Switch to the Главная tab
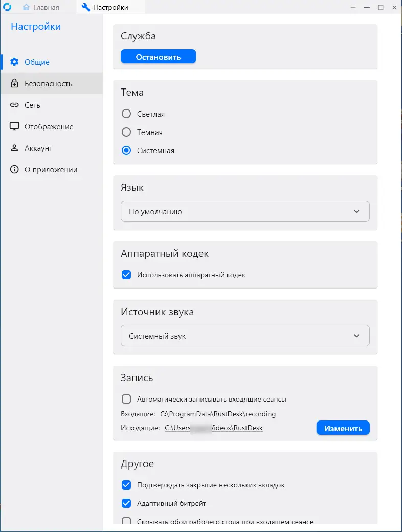The image size is (402, 532). tap(41, 7)
